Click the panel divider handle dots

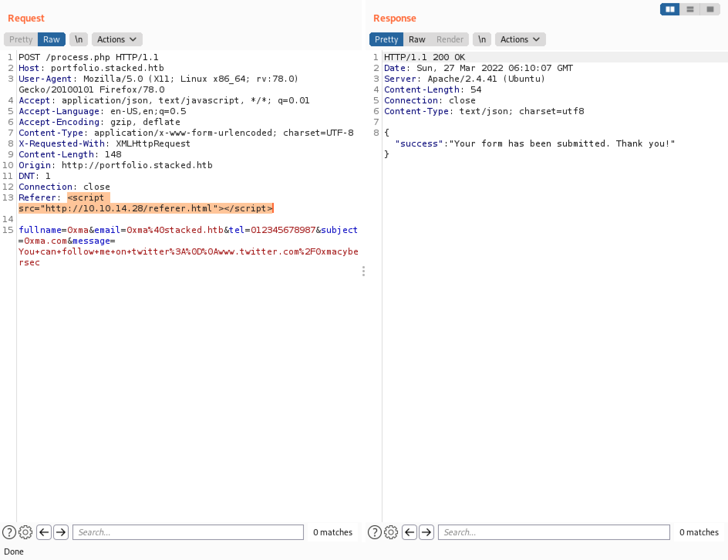(x=364, y=271)
